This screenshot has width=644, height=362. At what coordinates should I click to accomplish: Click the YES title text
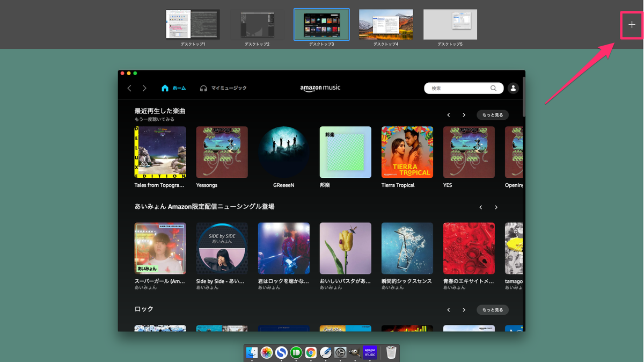[x=448, y=185]
